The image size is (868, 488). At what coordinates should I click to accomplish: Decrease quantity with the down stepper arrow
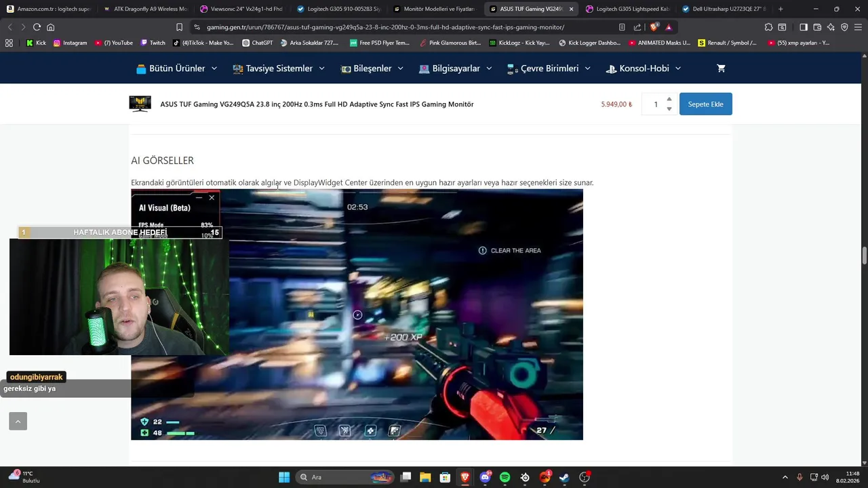(669, 108)
